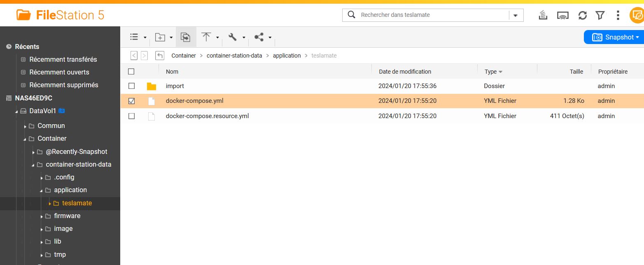Click the DataVol1 snapshot camera badge

click(61, 111)
